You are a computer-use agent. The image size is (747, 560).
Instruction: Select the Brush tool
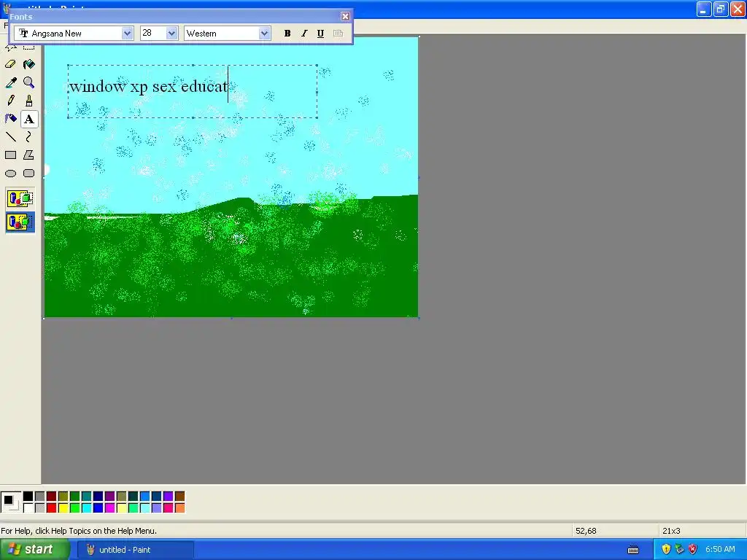(x=29, y=101)
